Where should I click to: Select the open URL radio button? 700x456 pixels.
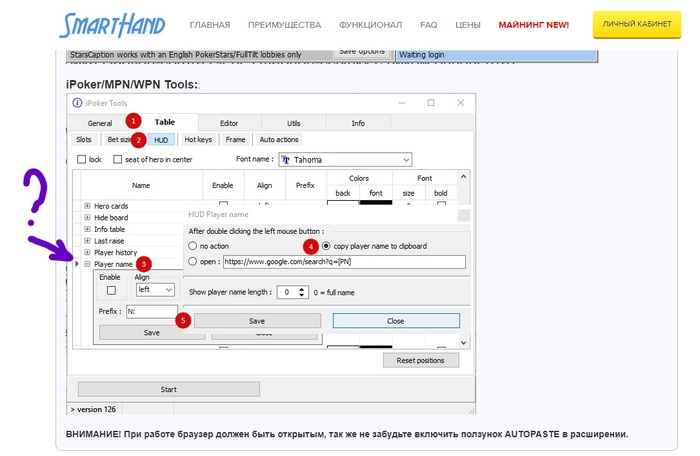click(x=192, y=261)
